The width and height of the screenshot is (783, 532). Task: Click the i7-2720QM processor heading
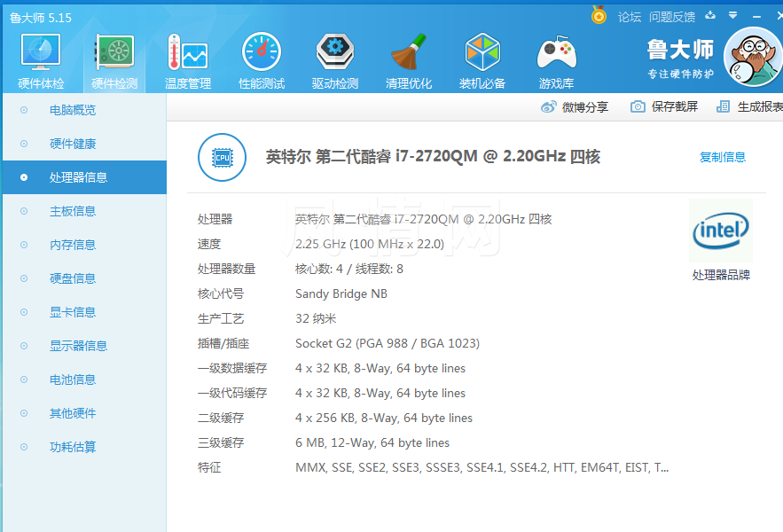pos(433,157)
